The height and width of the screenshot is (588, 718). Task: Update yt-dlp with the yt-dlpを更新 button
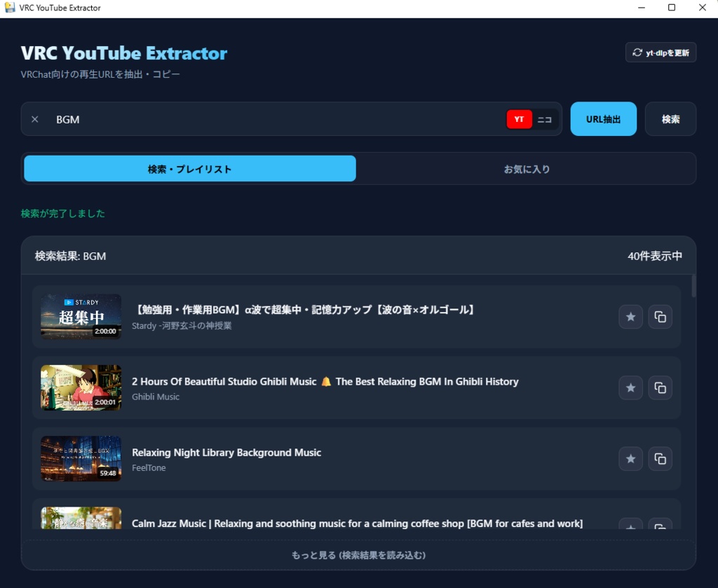click(x=661, y=52)
